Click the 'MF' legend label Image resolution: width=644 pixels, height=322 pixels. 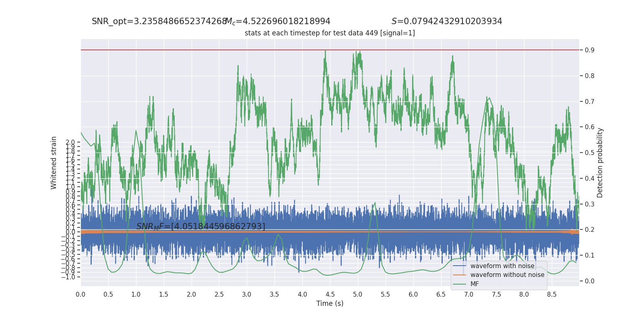475,284
